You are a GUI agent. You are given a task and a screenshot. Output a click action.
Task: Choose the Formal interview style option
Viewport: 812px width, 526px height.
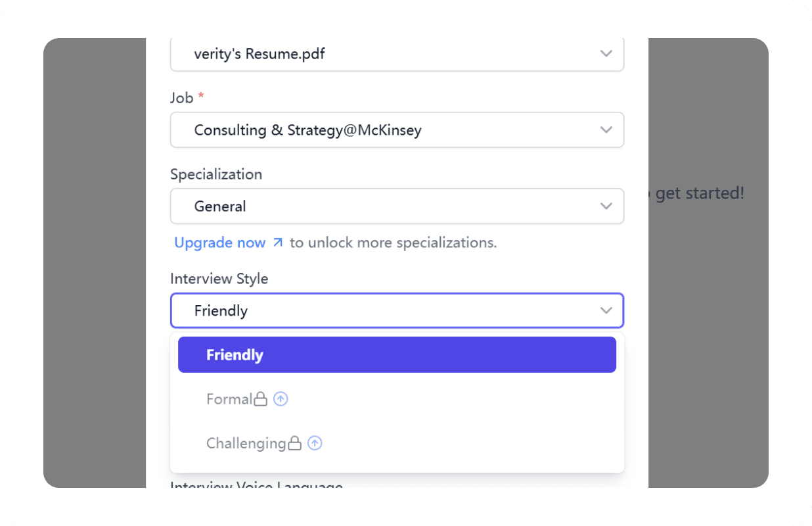point(397,399)
